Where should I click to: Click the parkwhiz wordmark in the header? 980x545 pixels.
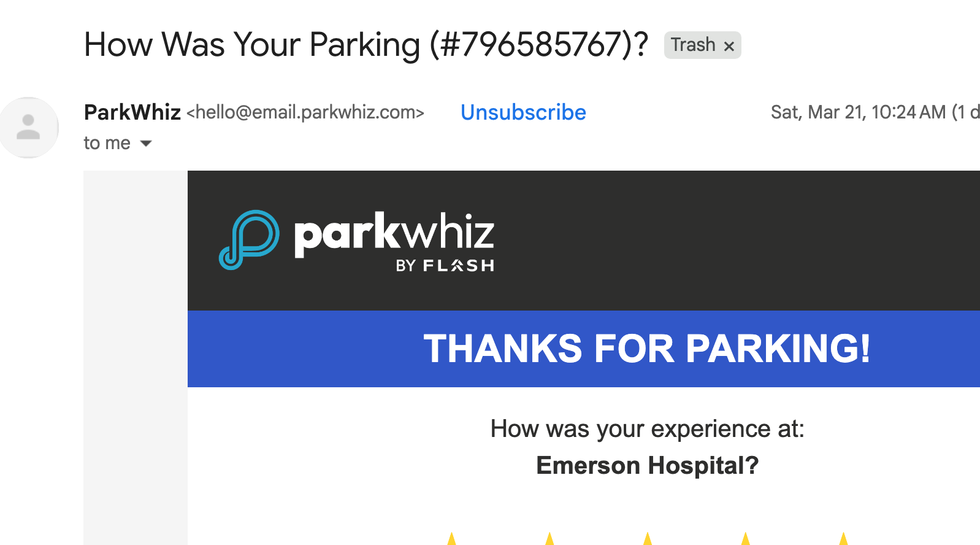coord(394,232)
